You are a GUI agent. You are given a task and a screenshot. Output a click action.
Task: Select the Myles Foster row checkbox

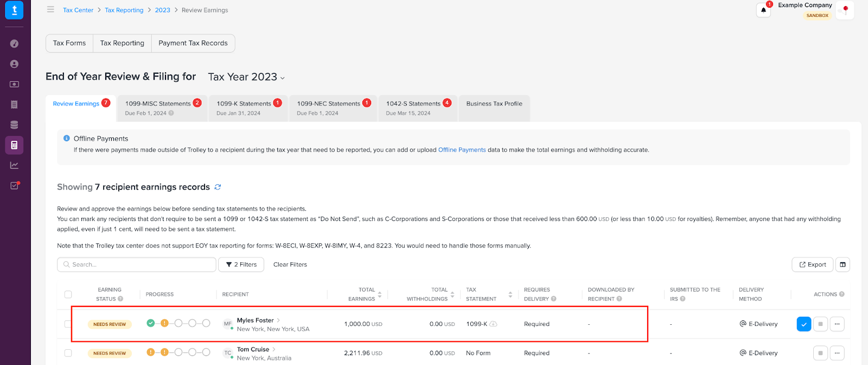68,324
